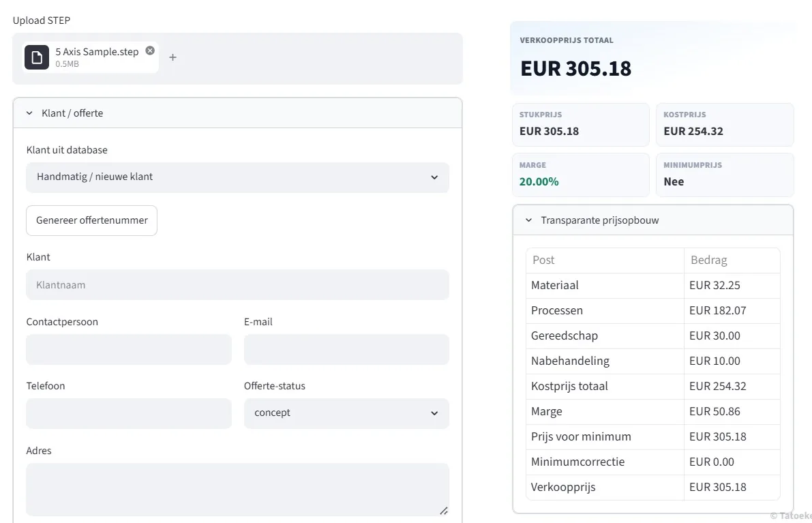
Task: Select the Minimumcorrectie row label
Action: click(x=577, y=462)
